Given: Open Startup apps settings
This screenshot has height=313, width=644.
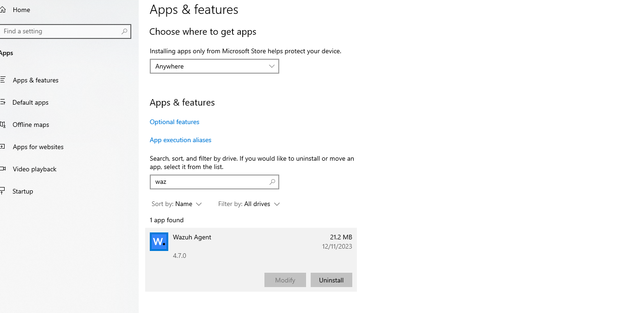Looking at the screenshot, I should pos(23,191).
